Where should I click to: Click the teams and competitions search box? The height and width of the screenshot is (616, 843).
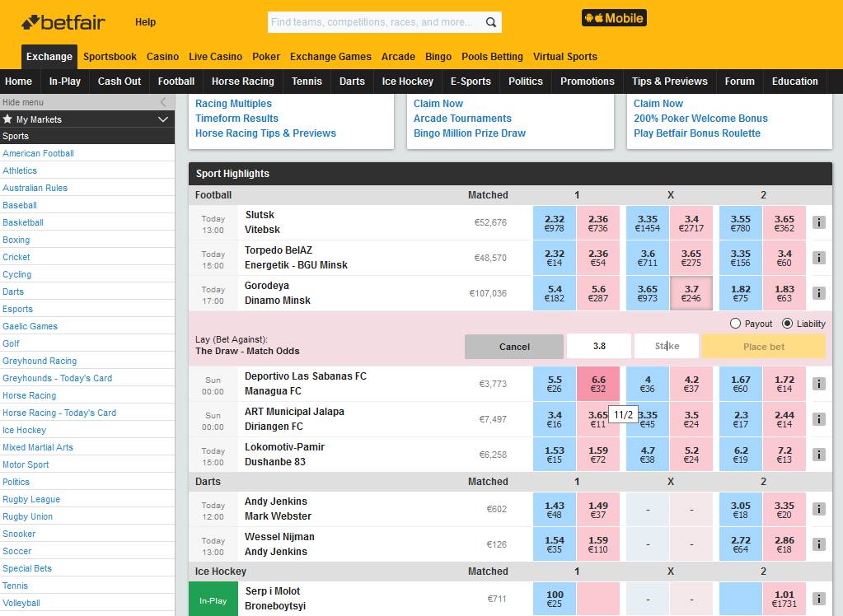375,22
